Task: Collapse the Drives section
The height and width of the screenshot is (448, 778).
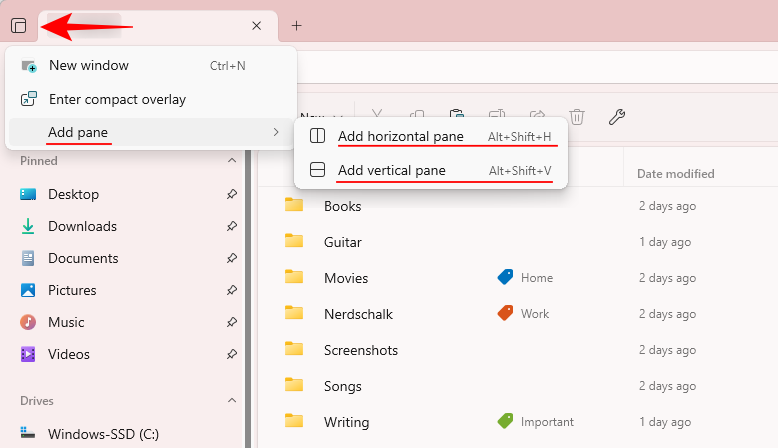Action: [x=232, y=401]
